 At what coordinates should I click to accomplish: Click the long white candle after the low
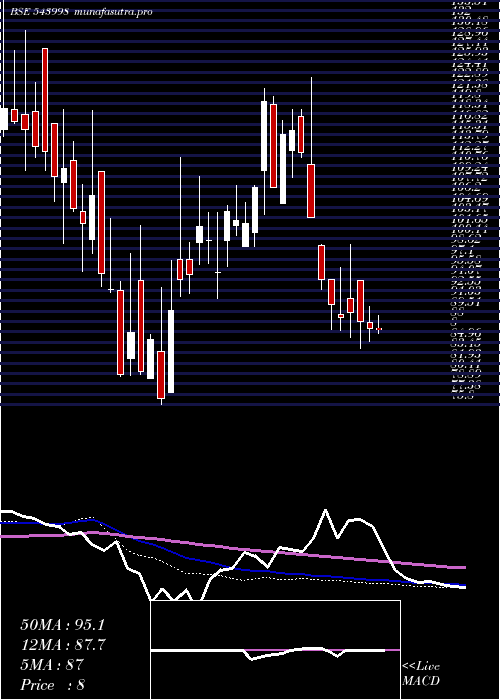pos(171,351)
